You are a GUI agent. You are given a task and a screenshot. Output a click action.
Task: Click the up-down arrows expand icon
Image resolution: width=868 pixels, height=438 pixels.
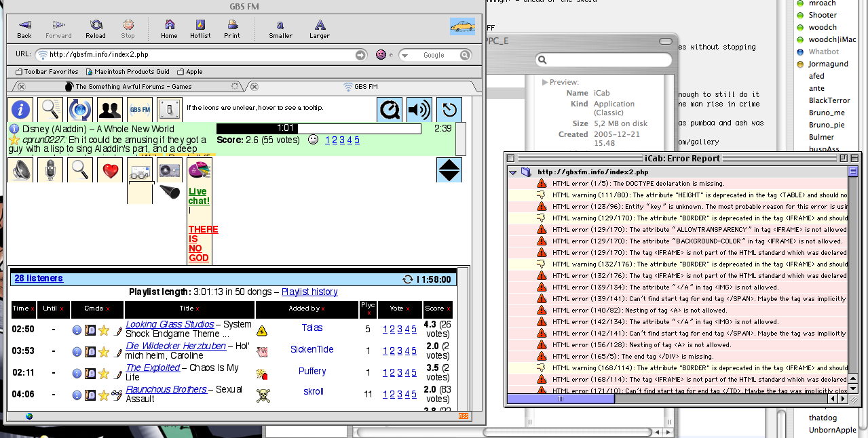(x=449, y=170)
